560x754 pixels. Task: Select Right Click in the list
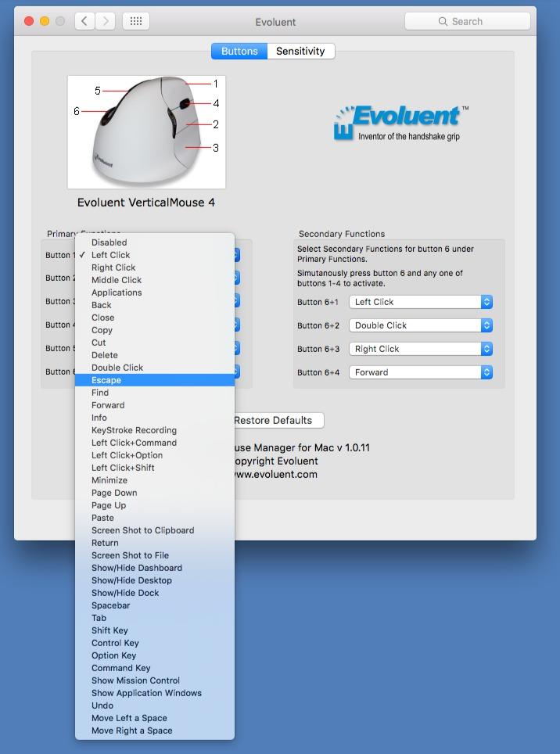(155, 267)
